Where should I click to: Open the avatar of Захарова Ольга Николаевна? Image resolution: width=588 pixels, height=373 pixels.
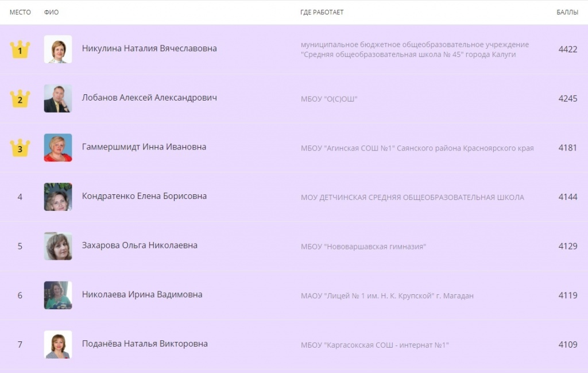pos(58,246)
